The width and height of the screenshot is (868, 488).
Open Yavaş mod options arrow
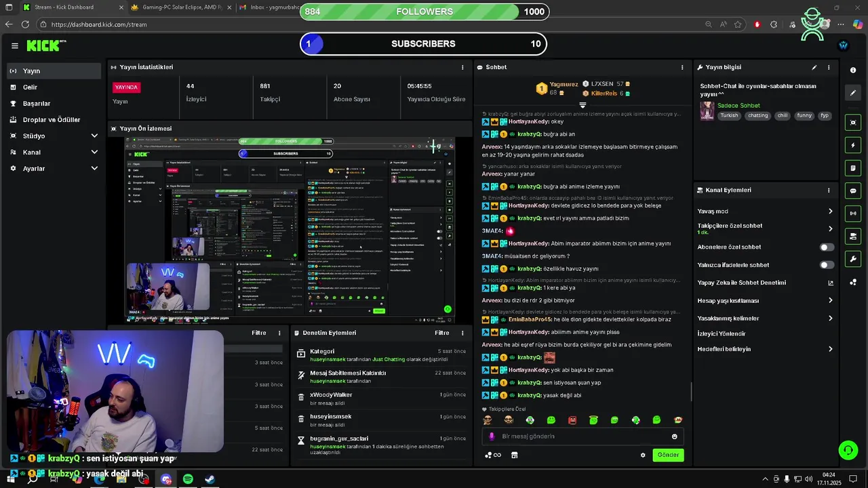(x=830, y=211)
